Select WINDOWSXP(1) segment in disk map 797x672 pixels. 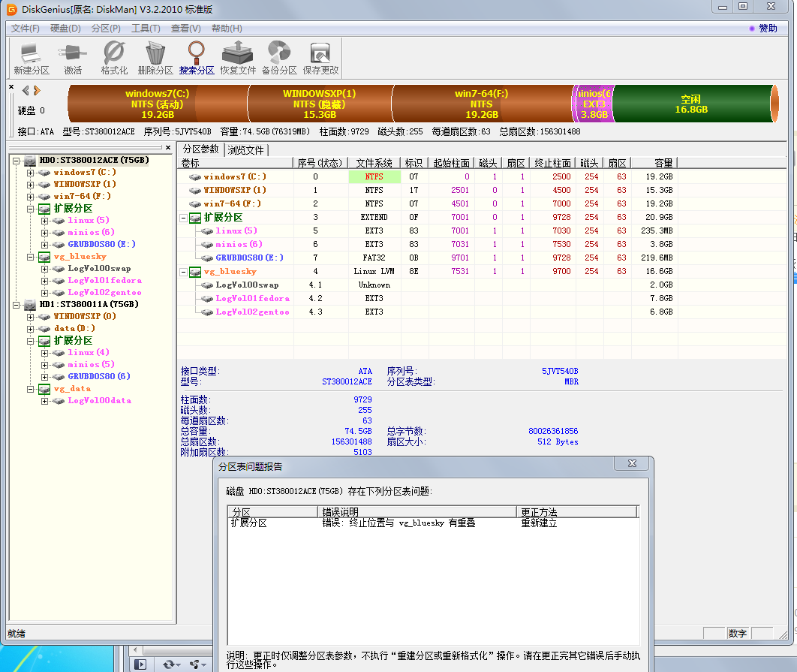tap(320, 104)
